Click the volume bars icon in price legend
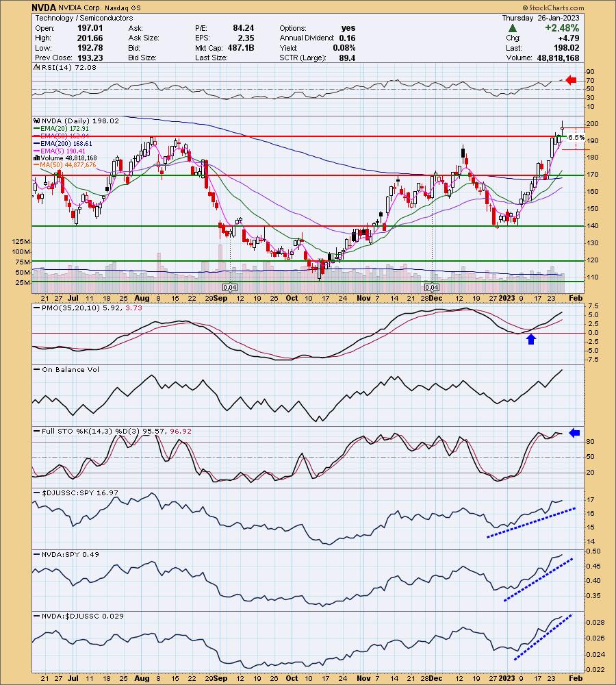The image size is (616, 685). 37,158
